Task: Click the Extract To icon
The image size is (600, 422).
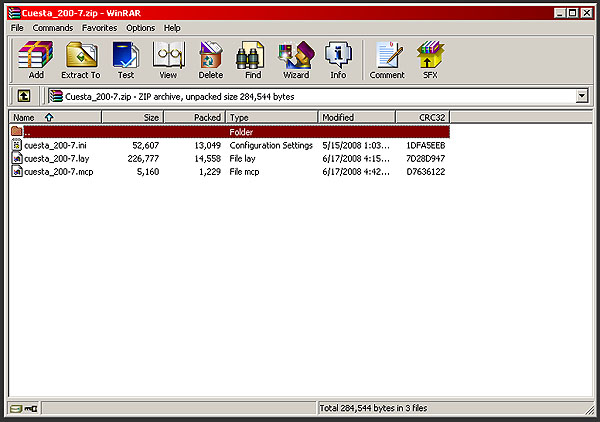Action: [81, 60]
